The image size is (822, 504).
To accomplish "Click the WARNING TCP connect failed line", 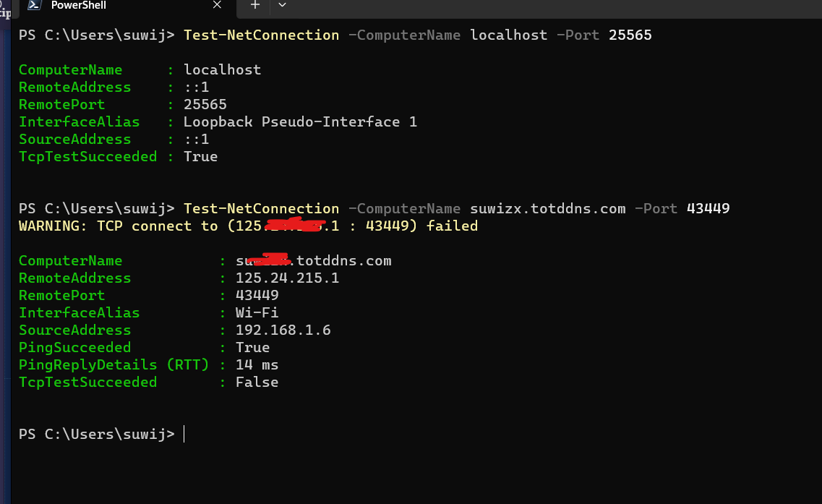I will pyautogui.click(x=249, y=226).
